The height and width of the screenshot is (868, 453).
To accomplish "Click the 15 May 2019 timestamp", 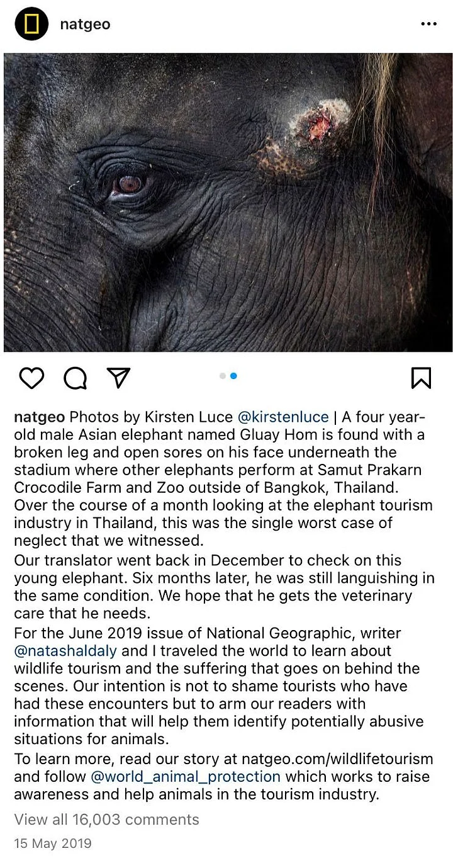I will (52, 843).
